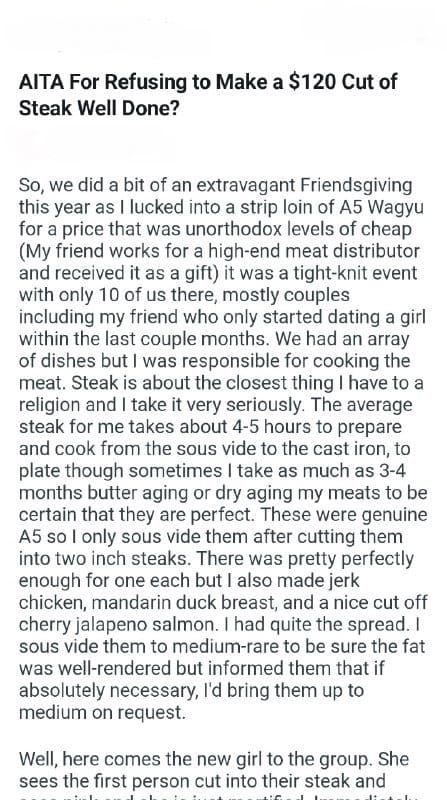Viewport: 447px width, 800px height.
Task: Click the words 'Steak Well Done?' in the title
Action: 99,108
